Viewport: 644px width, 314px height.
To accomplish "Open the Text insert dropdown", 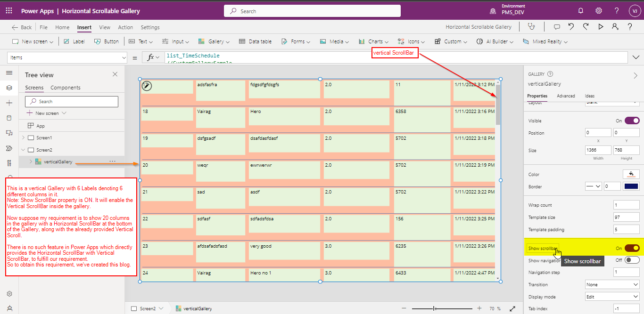I will click(141, 41).
